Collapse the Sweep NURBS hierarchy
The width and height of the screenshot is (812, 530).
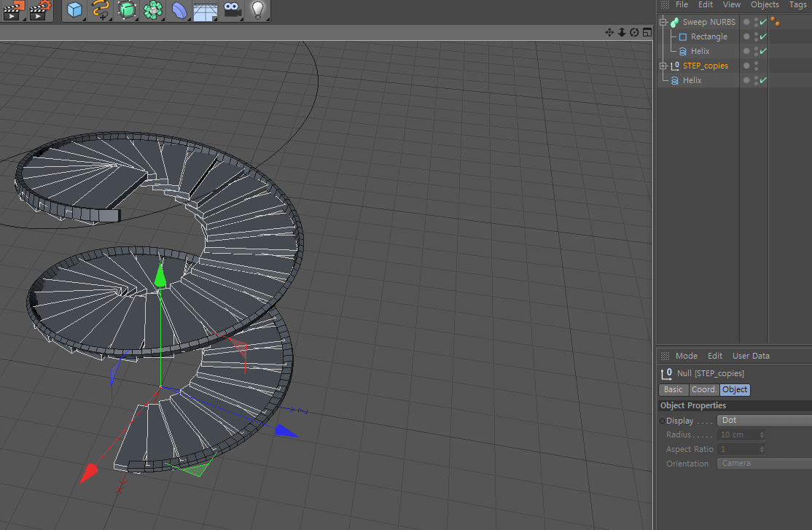pyautogui.click(x=663, y=23)
